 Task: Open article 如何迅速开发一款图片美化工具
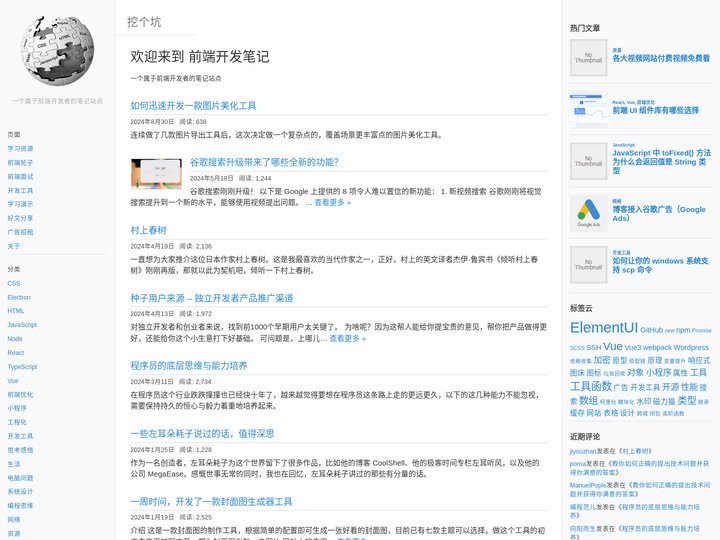[x=193, y=106]
